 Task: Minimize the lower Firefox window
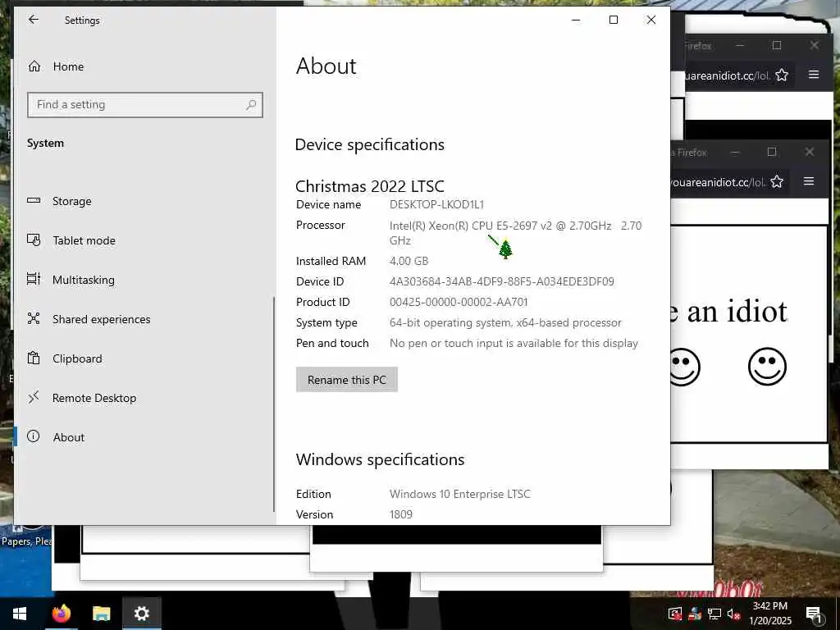pyautogui.click(x=735, y=152)
